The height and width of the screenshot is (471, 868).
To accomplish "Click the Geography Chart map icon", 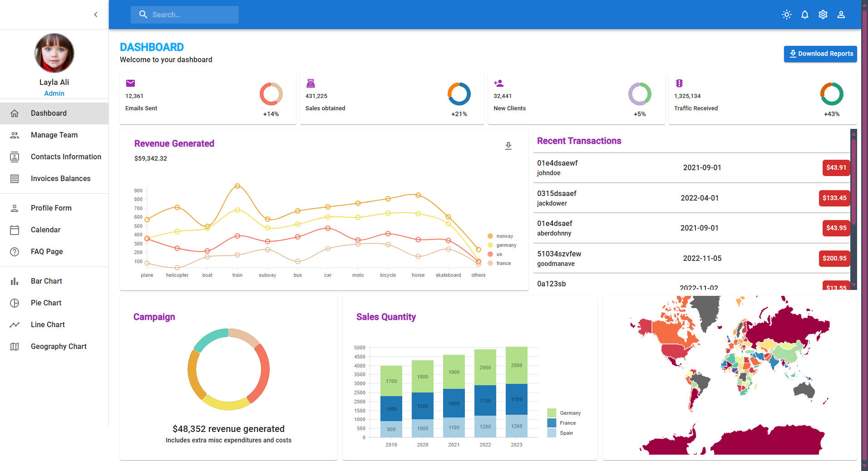I will click(x=15, y=347).
